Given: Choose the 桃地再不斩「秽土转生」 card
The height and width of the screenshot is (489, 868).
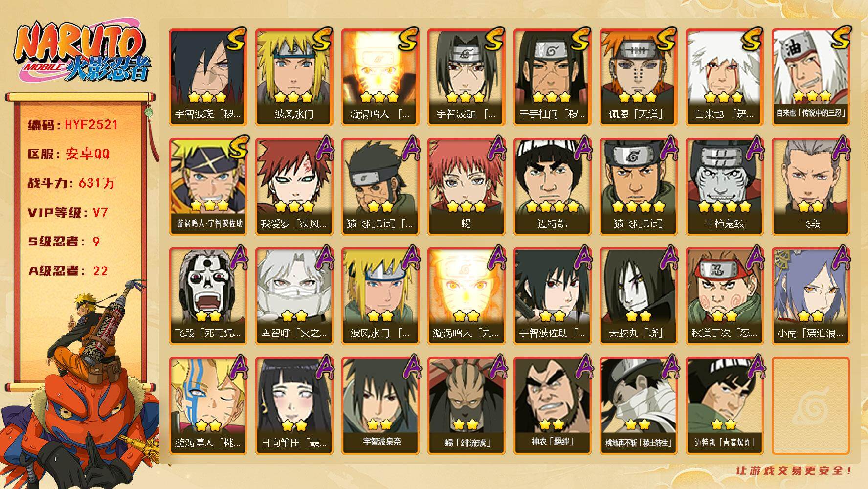Looking at the screenshot, I should tap(638, 405).
